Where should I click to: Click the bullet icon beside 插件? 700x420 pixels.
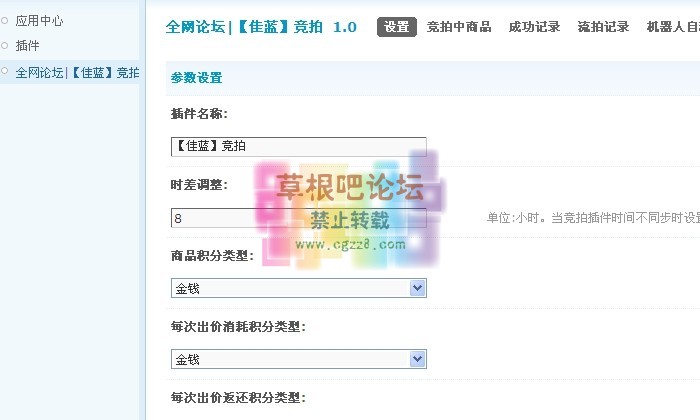point(5,46)
